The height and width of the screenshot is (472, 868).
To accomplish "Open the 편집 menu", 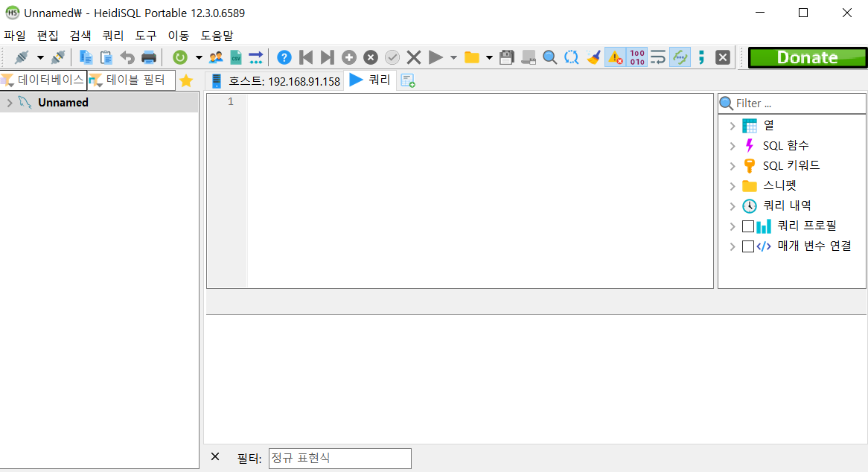I will click(48, 36).
